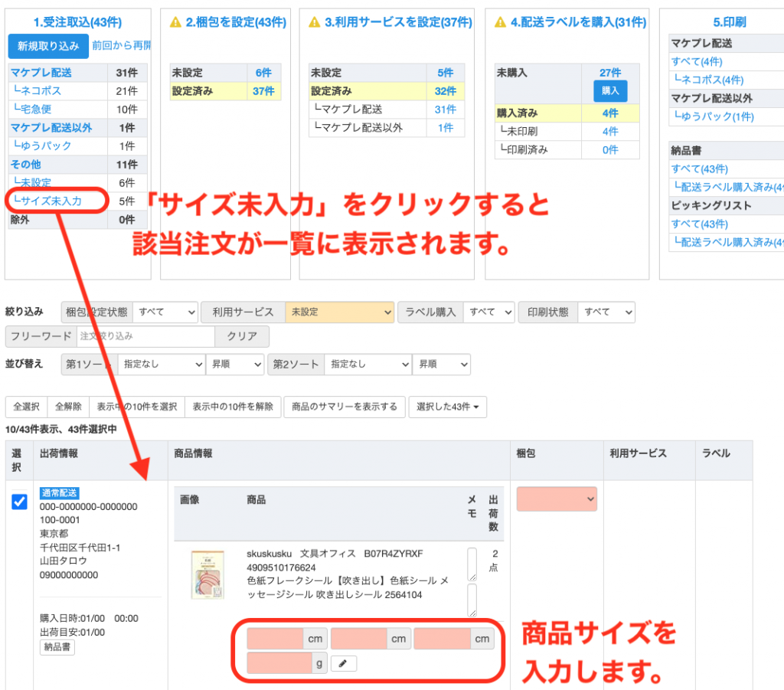Open the その他 link in step 1
The width and height of the screenshot is (784, 690).
pyautogui.click(x=25, y=165)
